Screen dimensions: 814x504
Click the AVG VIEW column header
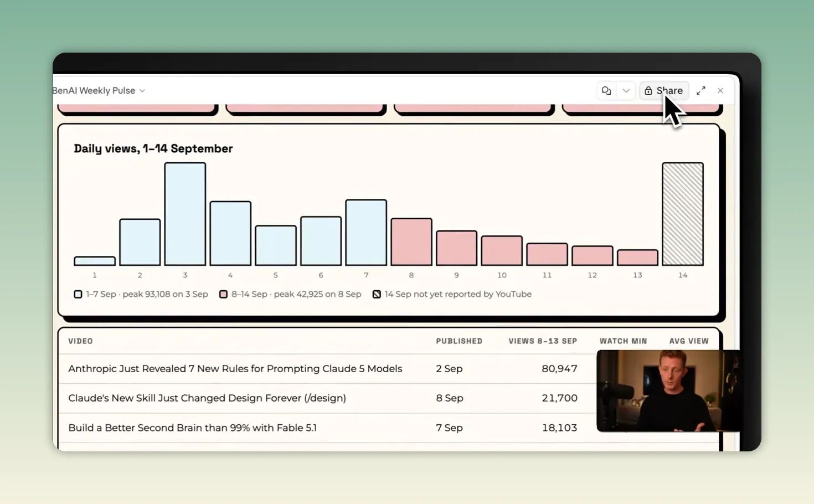pyautogui.click(x=689, y=341)
